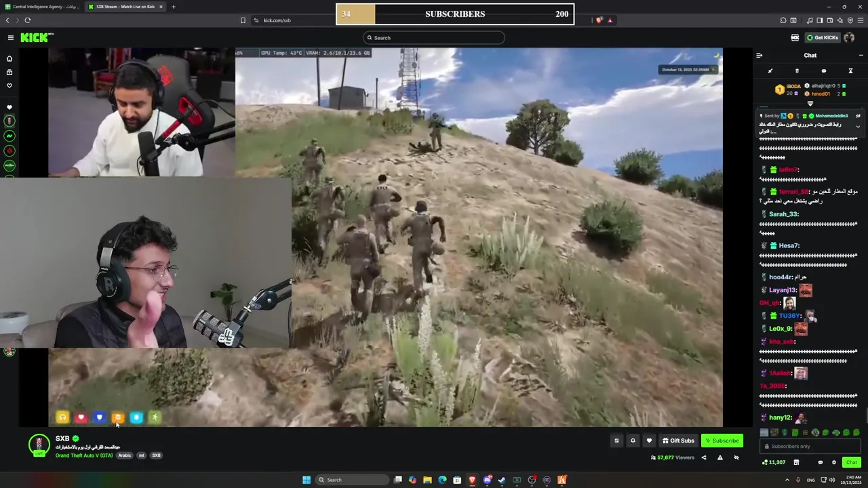The image size is (868, 488).
Task: Toggle the notification bell button
Action: 633,441
